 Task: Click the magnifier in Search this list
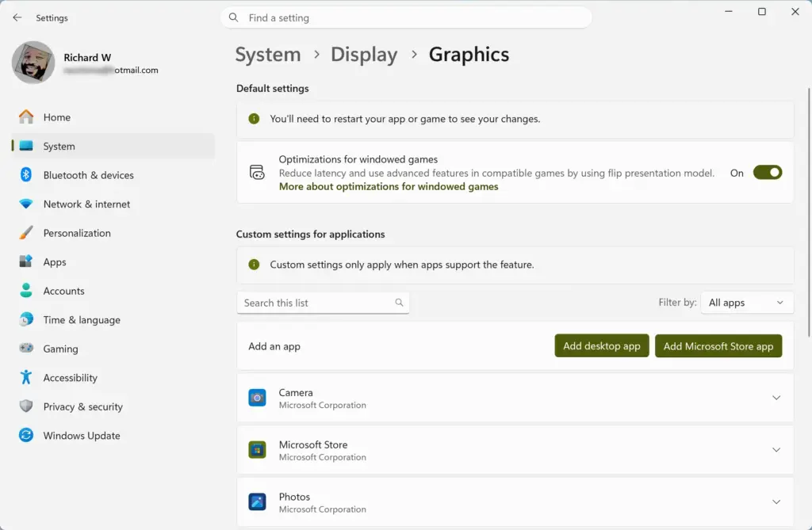click(400, 303)
